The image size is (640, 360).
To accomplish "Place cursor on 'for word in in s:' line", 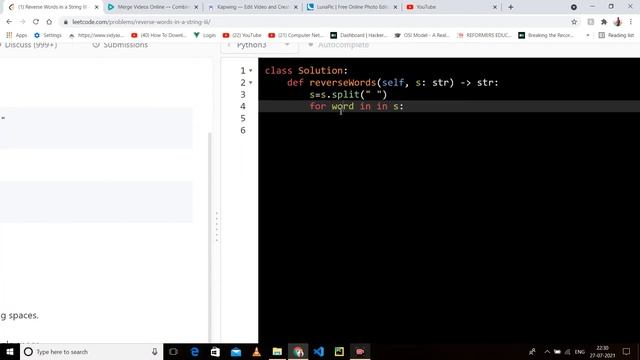I will tap(356, 106).
